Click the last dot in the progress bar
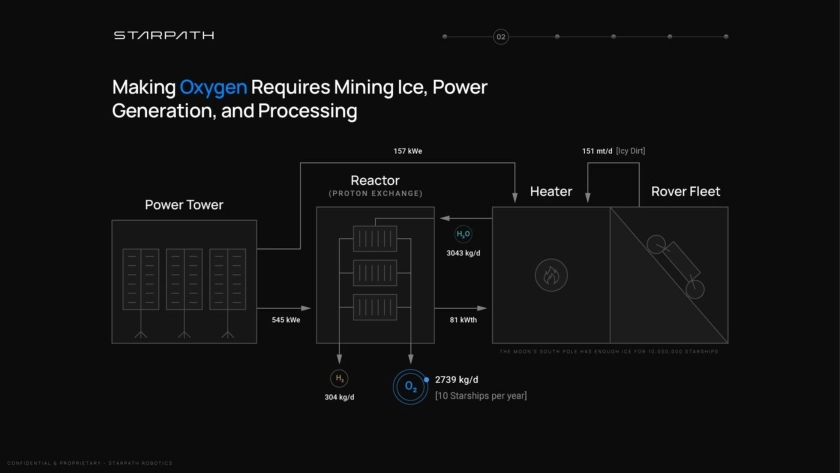This screenshot has width=840, height=473. coord(726,37)
